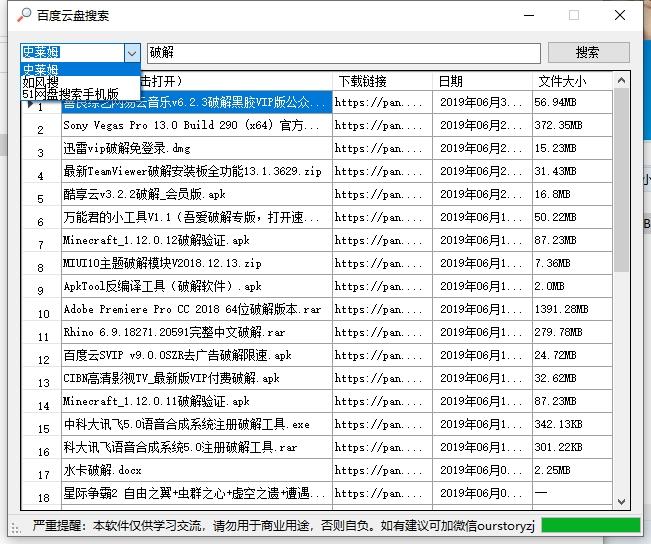Screen dimensions: 651x544
Task: Select 中科大讯飞5.0语音合成系统注册破解工具.exe
Action: [197, 424]
